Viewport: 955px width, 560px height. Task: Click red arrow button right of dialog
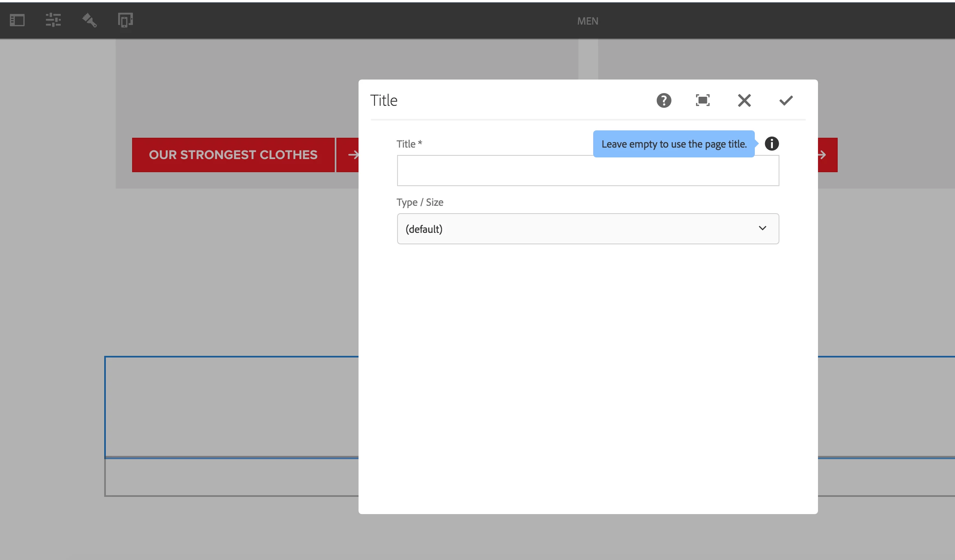(x=827, y=155)
